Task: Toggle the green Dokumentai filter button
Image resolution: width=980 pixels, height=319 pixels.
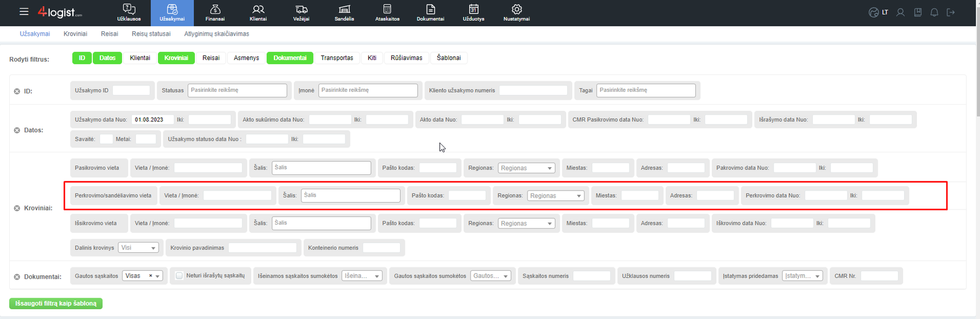Action: click(290, 58)
